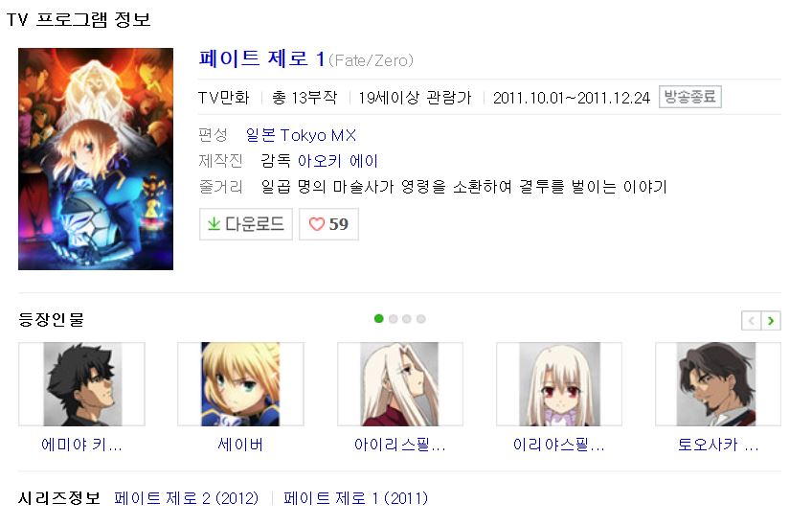Select the first green pagination dot
Image resolution: width=812 pixels, height=526 pixels.
(379, 318)
